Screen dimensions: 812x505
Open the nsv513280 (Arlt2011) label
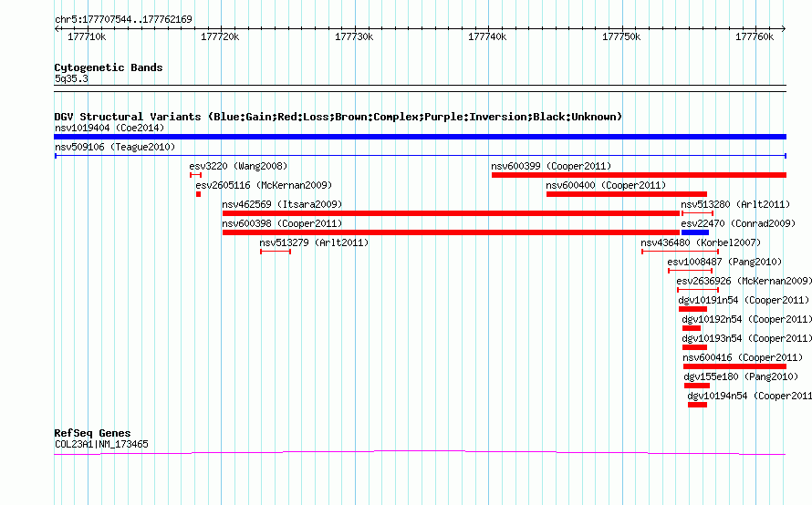(735, 204)
